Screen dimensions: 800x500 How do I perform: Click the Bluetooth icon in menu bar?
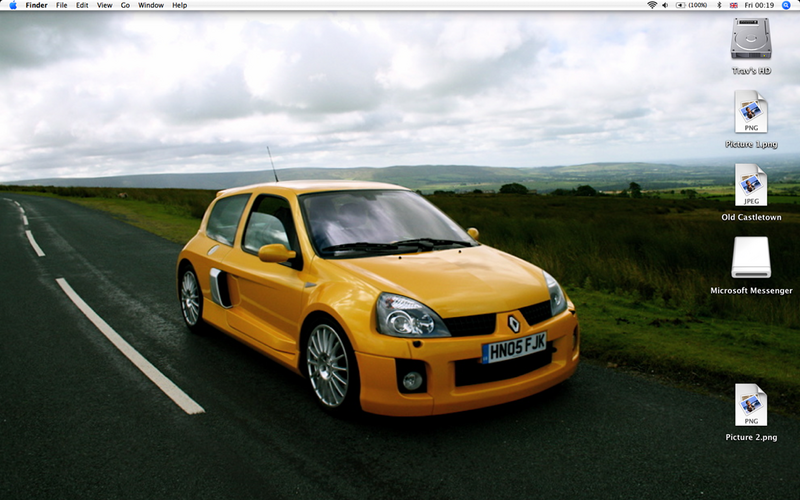(x=719, y=5)
